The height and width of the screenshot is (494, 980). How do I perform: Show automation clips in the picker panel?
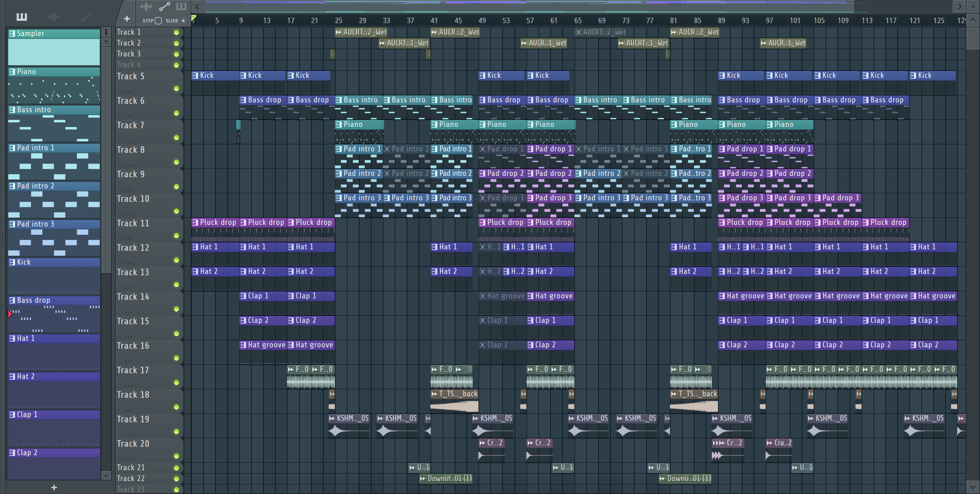click(x=86, y=16)
